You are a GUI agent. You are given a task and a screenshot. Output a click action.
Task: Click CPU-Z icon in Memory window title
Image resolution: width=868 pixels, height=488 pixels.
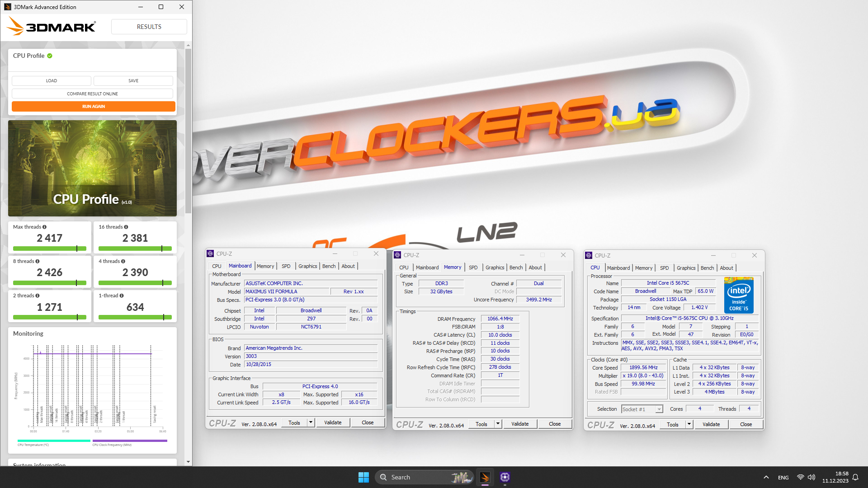tap(397, 255)
